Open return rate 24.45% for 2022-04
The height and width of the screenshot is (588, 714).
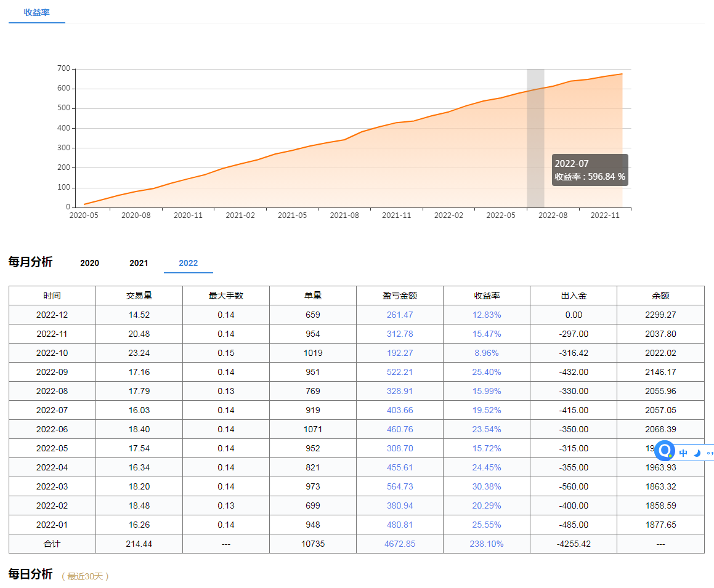point(487,468)
